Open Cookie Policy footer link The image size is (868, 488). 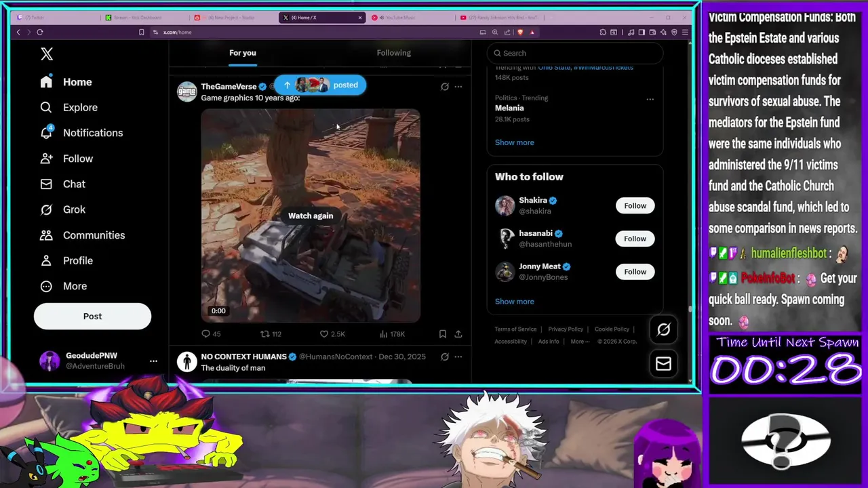coord(612,329)
